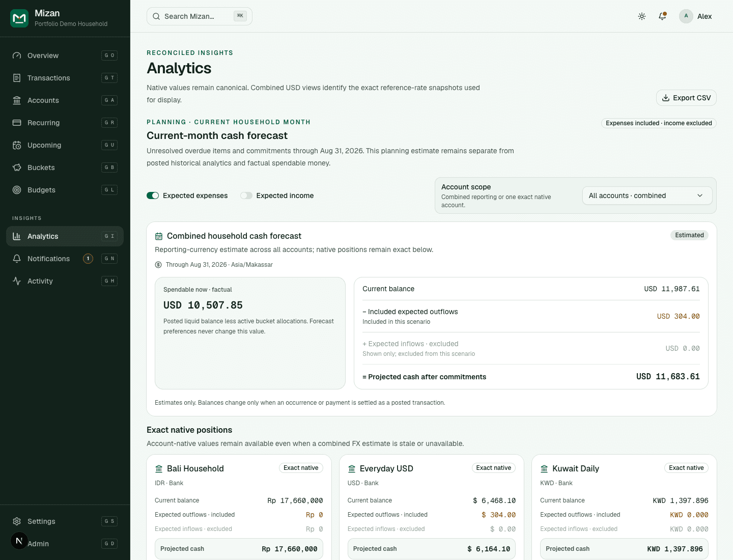
Task: Click the Notifications bell icon in sidebar
Action: pos(17,259)
